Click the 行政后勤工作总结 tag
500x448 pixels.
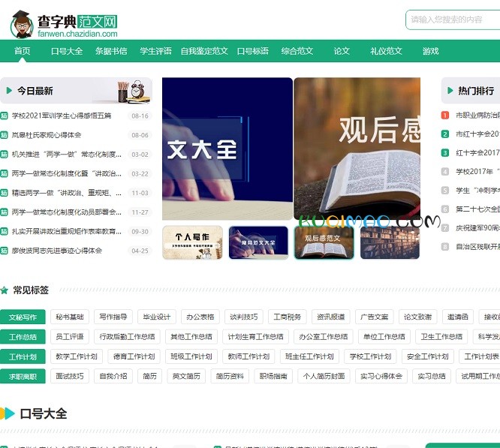pos(127,336)
